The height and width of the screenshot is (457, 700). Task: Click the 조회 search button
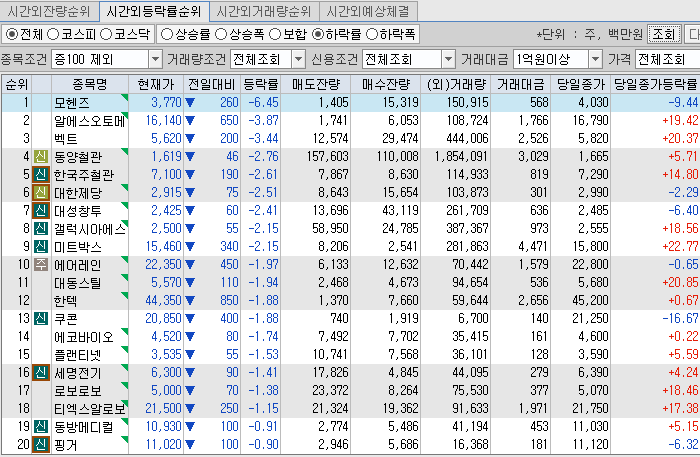tap(664, 34)
